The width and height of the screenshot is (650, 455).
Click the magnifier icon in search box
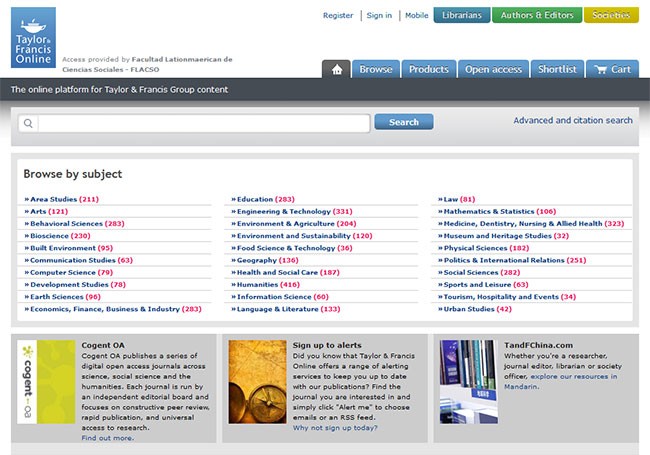tap(28, 123)
